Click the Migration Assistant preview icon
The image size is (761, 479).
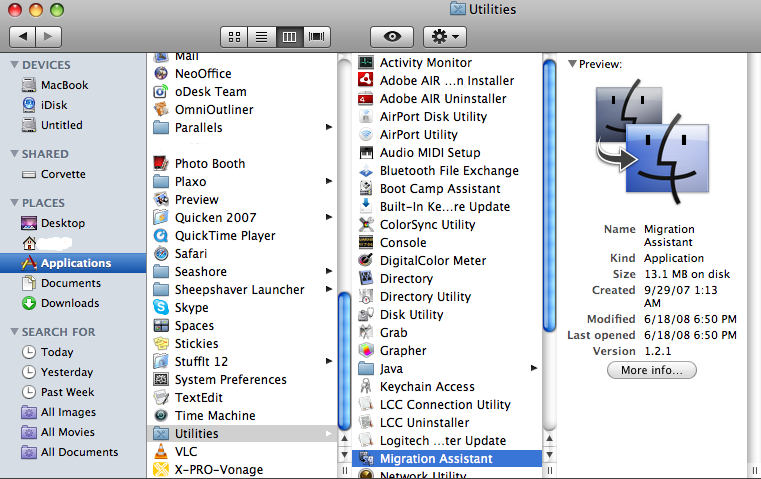[x=652, y=141]
